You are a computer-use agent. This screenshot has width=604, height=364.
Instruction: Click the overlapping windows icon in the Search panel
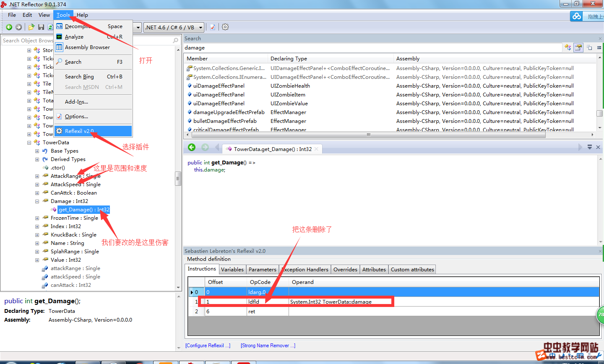(x=589, y=47)
